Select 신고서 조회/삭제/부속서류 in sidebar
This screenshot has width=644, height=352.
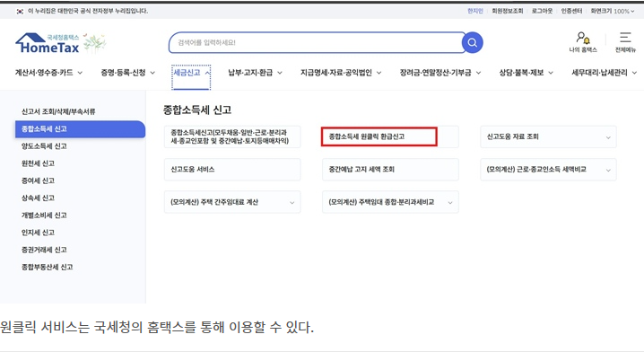(x=58, y=111)
